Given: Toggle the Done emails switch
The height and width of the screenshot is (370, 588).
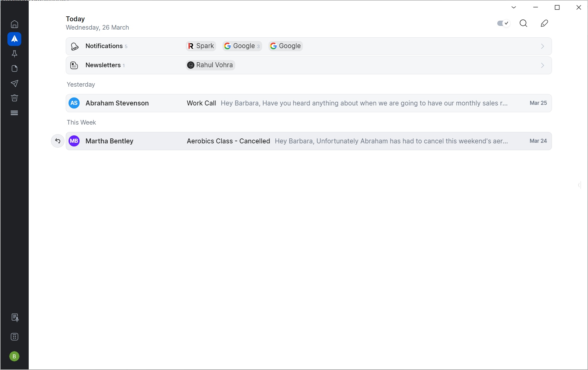Looking at the screenshot, I should pos(503,23).
